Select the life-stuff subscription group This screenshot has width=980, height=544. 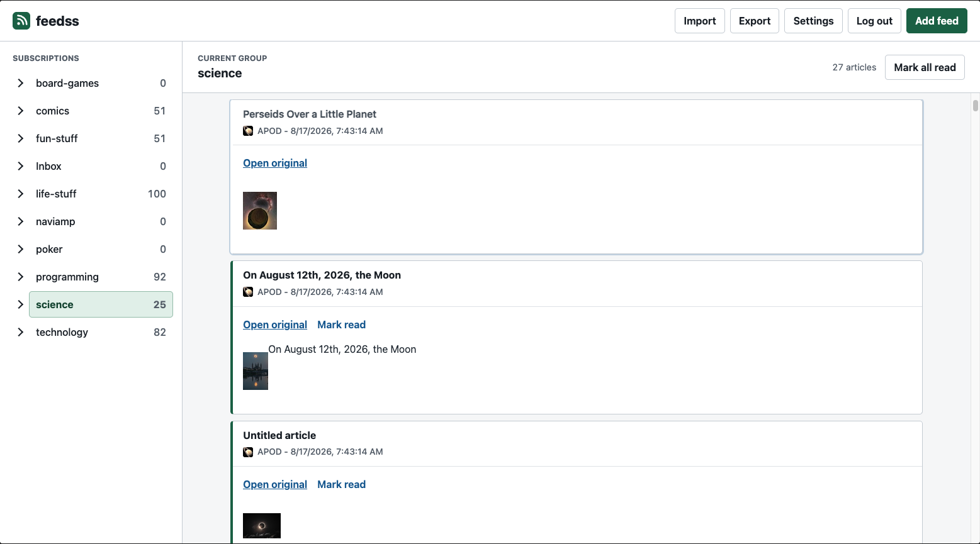pyautogui.click(x=101, y=194)
